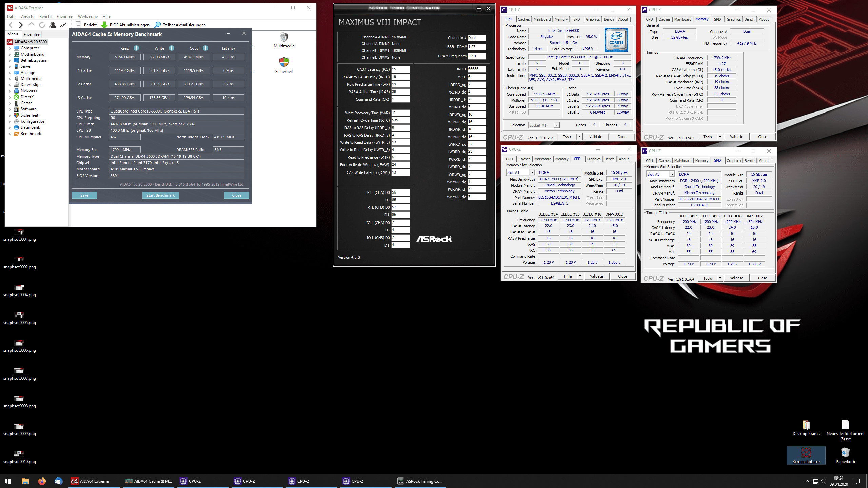868x488 pixels.
Task: Click the user icon in AIDA64 toolbar
Action: [x=53, y=25]
